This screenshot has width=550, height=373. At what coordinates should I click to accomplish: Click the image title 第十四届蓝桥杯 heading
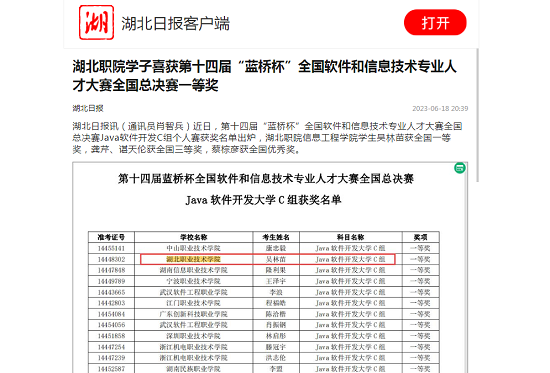pyautogui.click(x=266, y=179)
